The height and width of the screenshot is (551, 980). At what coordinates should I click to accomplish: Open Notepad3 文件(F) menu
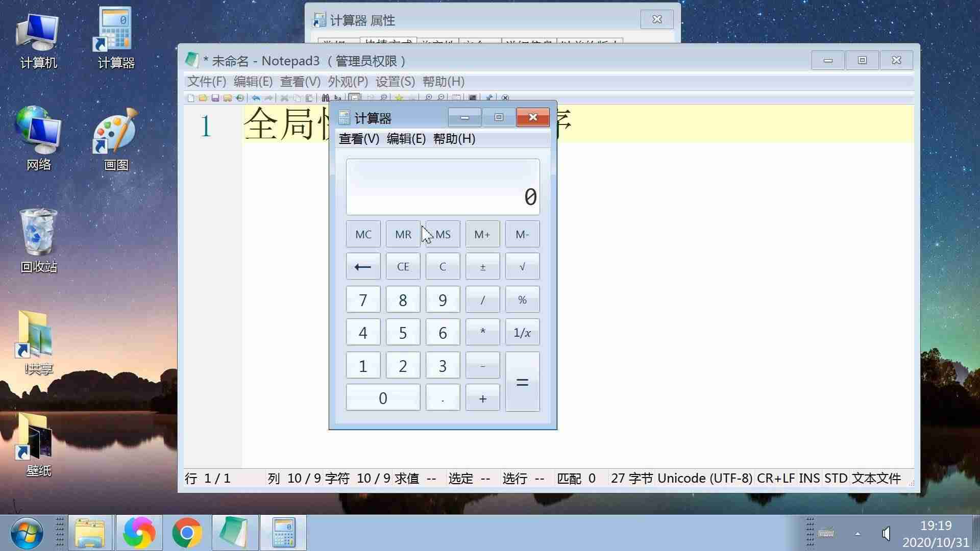(206, 82)
